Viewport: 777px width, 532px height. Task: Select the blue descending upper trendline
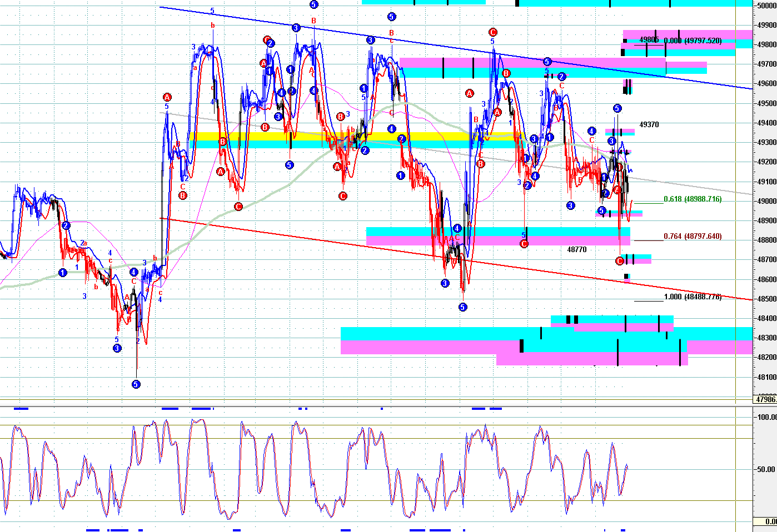coord(456,48)
